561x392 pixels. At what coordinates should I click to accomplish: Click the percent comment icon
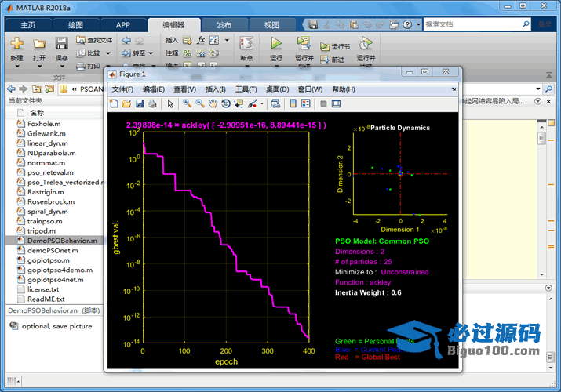coord(187,53)
